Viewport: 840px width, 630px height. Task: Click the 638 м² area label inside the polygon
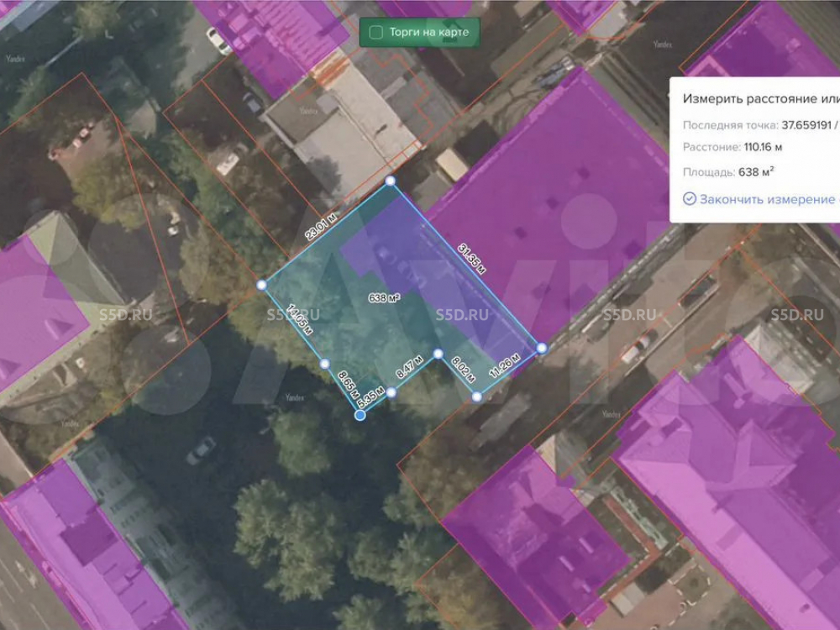tap(385, 297)
